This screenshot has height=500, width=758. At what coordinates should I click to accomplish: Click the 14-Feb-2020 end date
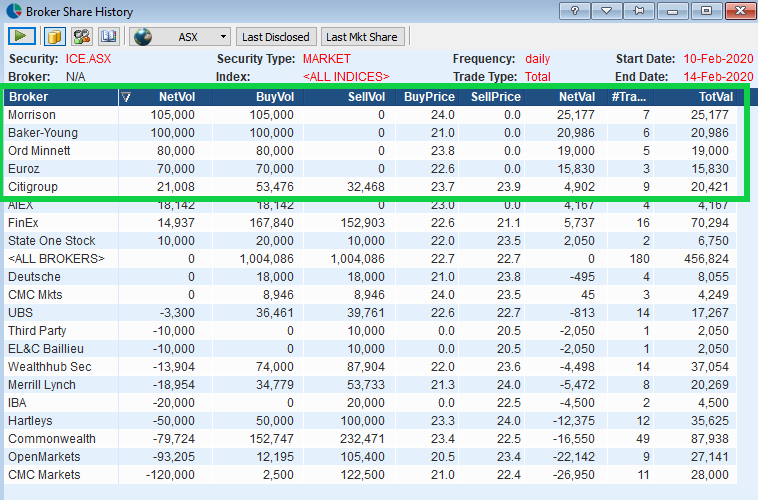coord(718,77)
